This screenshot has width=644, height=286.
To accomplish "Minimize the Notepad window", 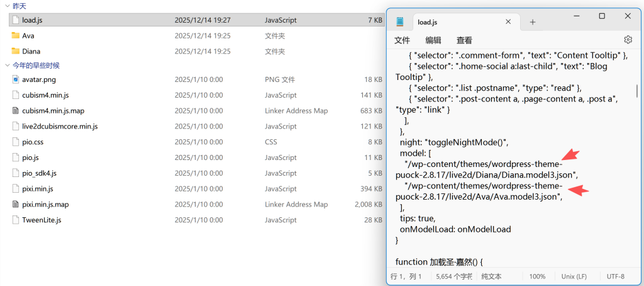I will point(576,16).
